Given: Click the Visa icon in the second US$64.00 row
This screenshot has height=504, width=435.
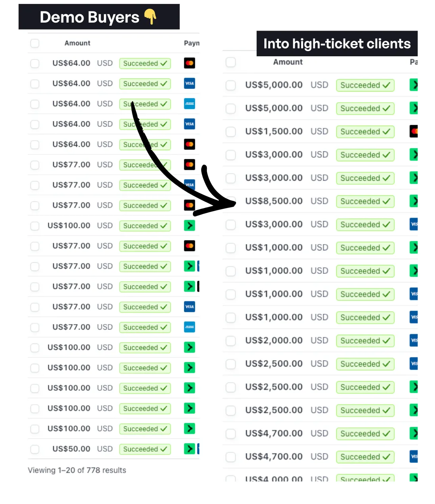Looking at the screenshot, I should 189,84.
